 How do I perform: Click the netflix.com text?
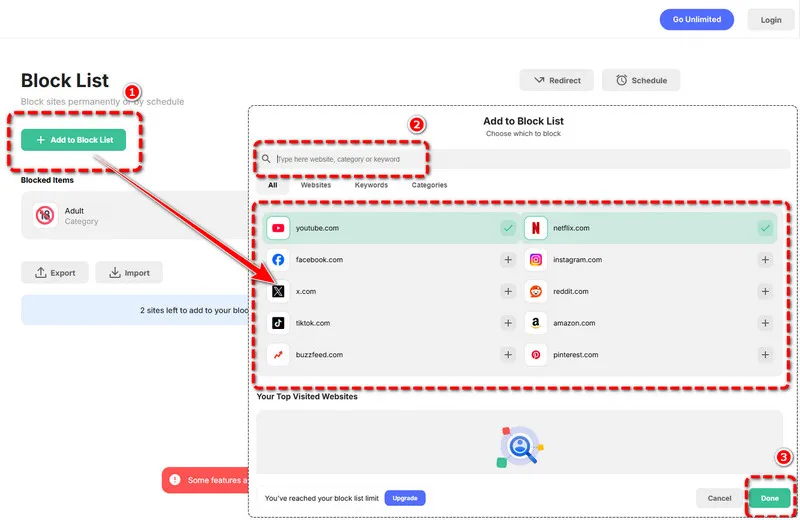pyautogui.click(x=571, y=228)
